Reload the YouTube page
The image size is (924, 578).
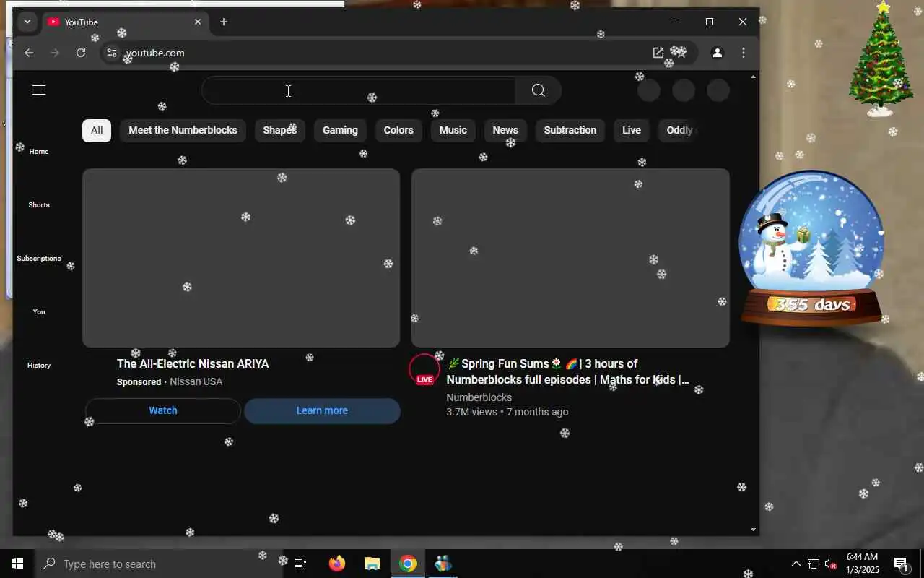point(81,53)
